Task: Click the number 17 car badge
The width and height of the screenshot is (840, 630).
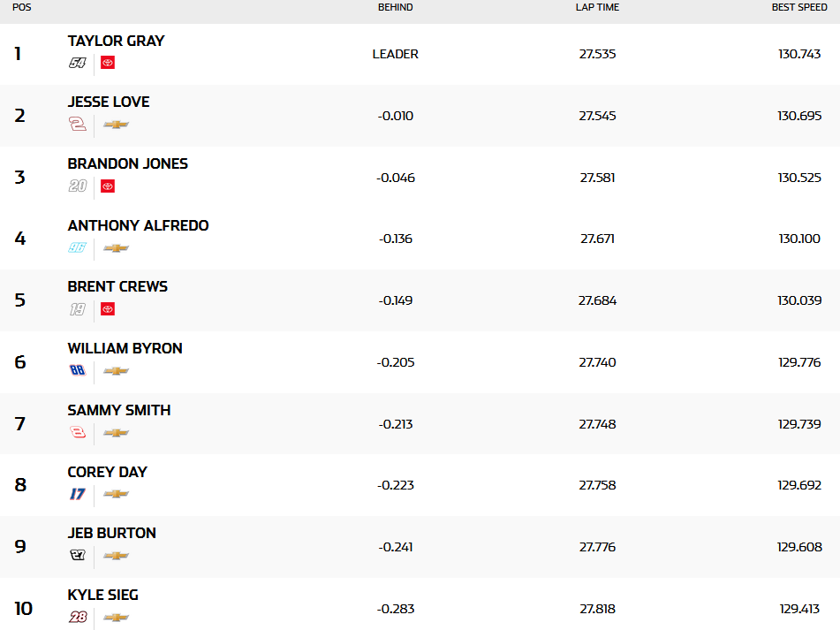Action: coord(78,494)
